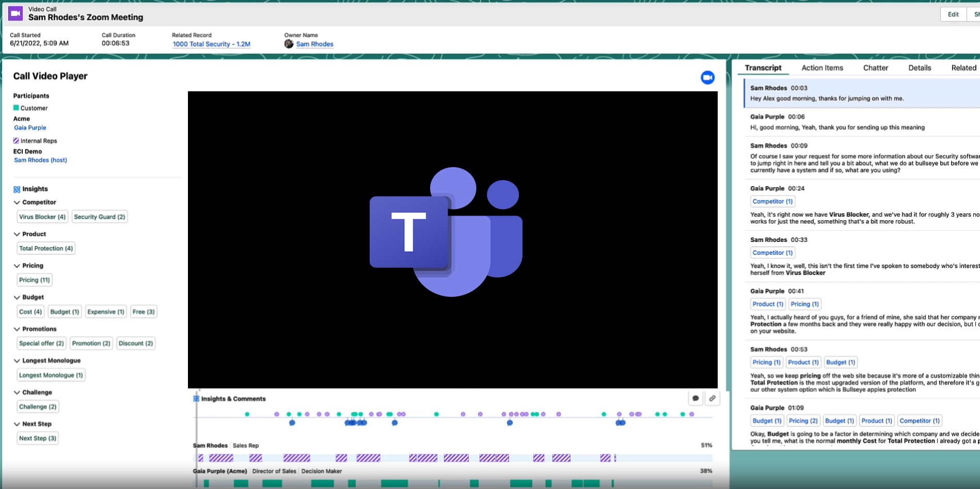Select the Discount (2) insight tag

(136, 344)
